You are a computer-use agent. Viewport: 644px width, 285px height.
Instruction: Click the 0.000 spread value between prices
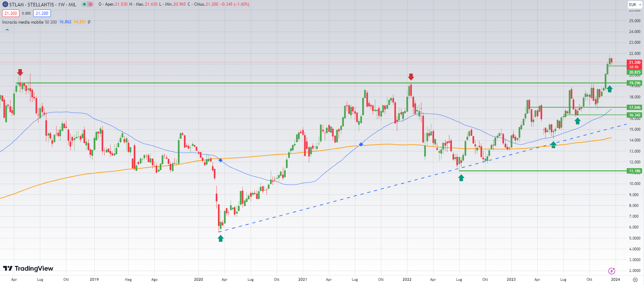pos(26,13)
